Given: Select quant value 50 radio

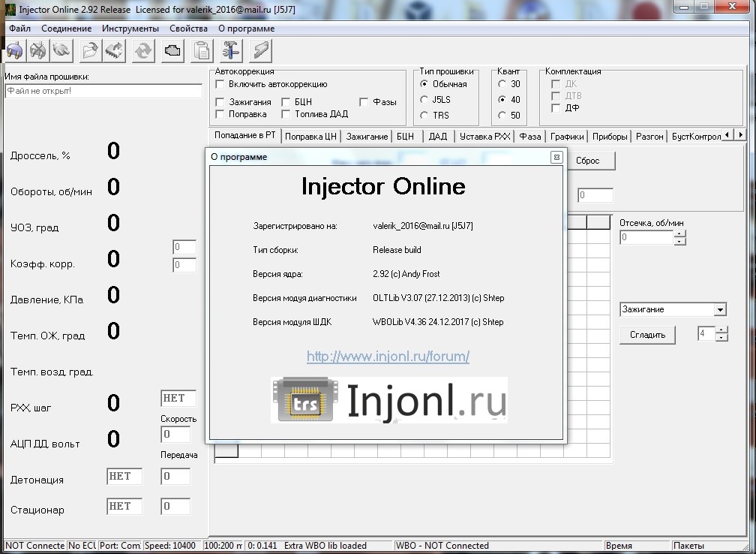Looking at the screenshot, I should (x=502, y=116).
